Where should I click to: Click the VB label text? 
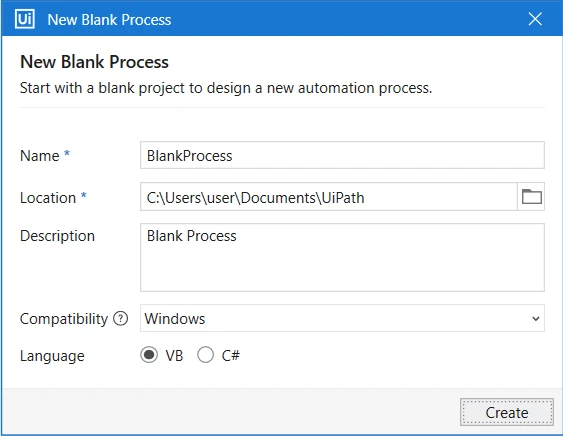click(x=174, y=356)
